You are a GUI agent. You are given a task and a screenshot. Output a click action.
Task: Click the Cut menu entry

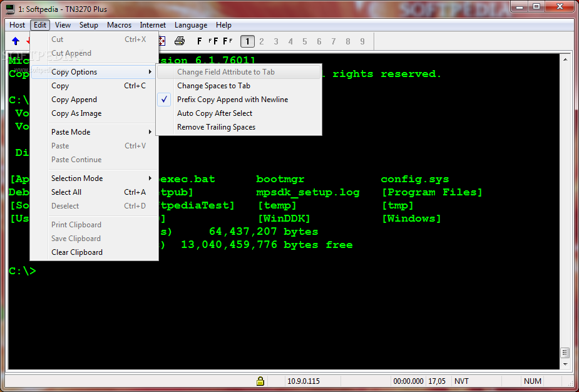tap(94, 39)
